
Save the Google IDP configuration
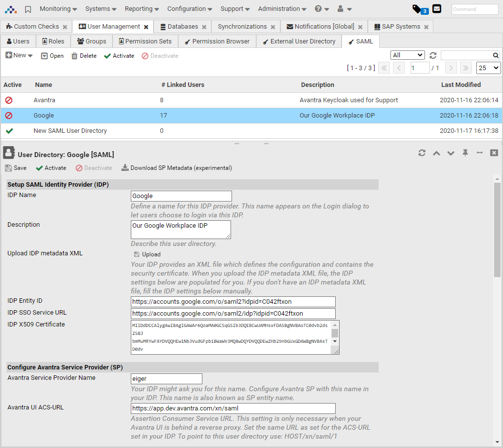(15, 168)
